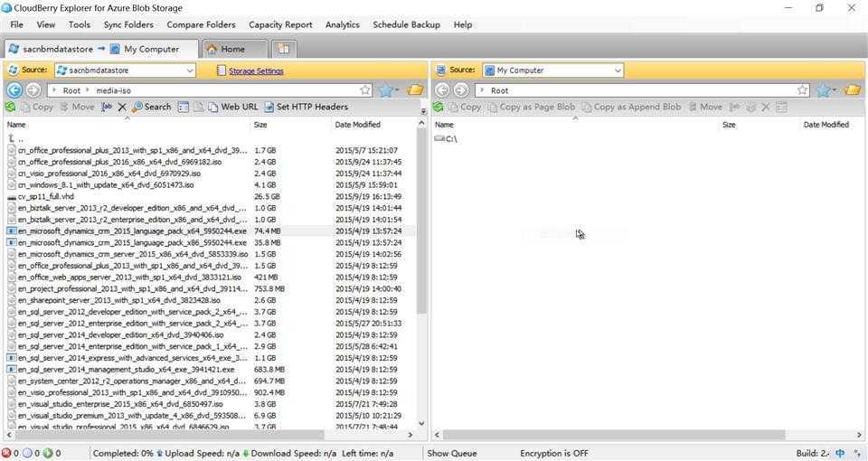Click the star icon in the left path bar
The width and height of the screenshot is (868, 461).
pos(365,90)
